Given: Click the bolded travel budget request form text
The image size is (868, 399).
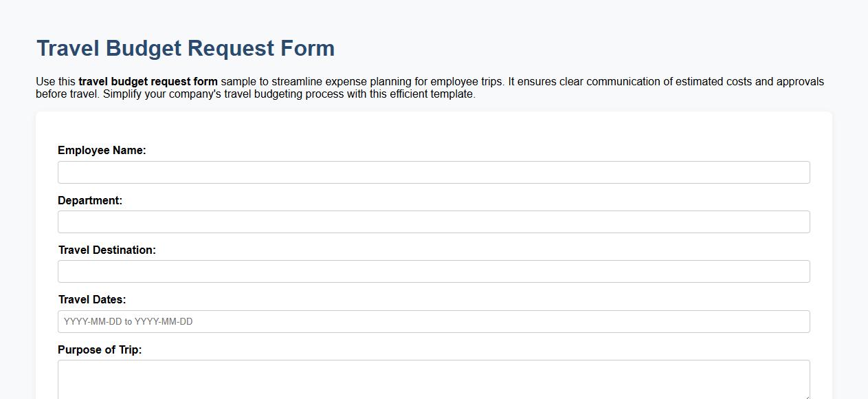Looking at the screenshot, I should point(147,81).
